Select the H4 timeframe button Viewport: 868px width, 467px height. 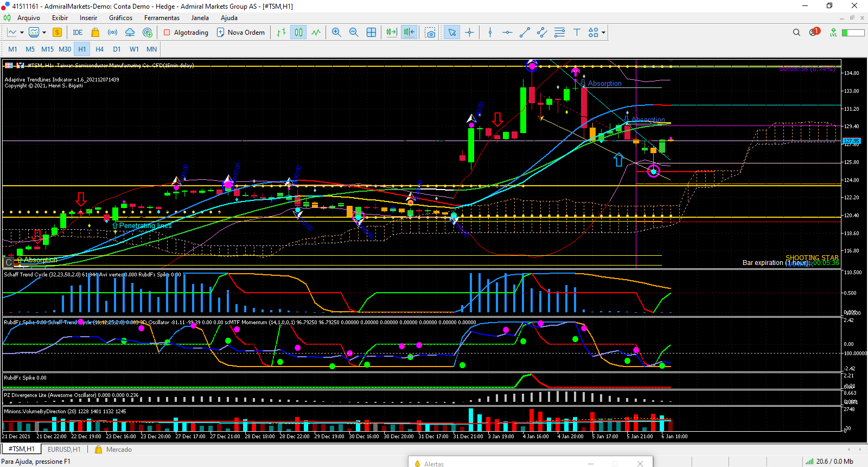[99, 49]
